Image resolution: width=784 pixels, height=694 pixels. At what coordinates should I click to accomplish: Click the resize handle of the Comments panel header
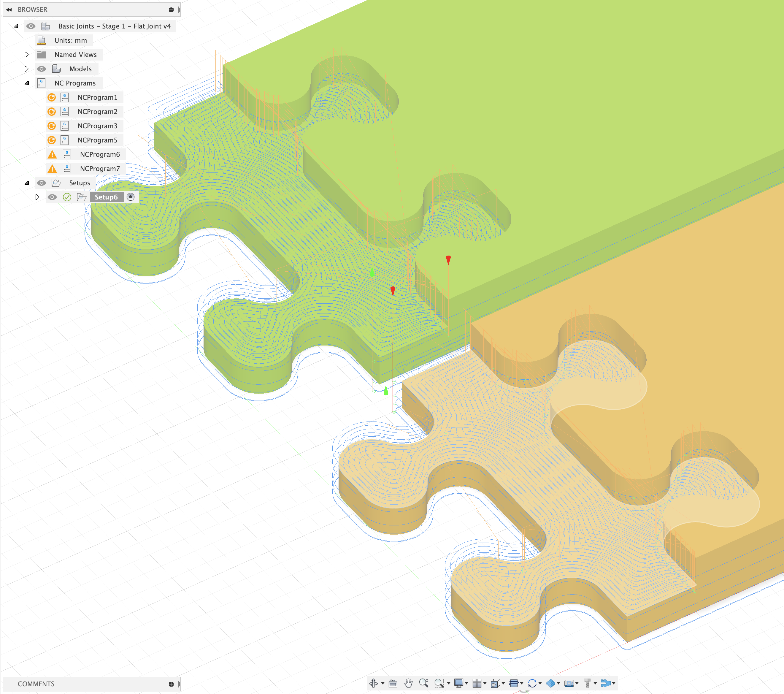click(x=179, y=684)
